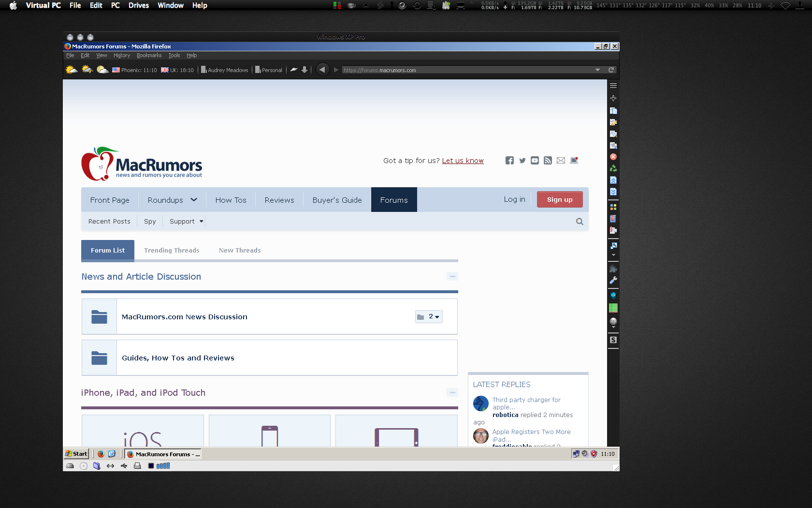This screenshot has width=812, height=508.
Task: Click the CD drive icon in Virtual PC status bar
Action: (84, 466)
